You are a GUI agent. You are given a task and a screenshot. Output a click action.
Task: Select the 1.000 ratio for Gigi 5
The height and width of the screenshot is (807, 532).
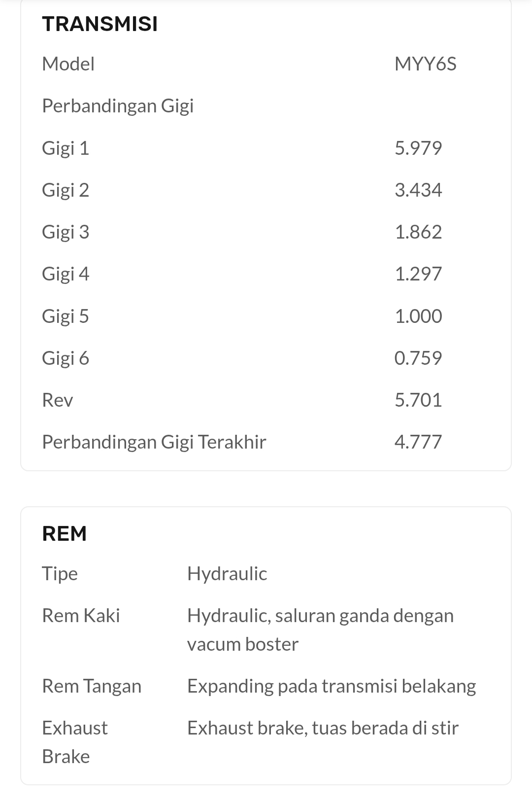418,316
